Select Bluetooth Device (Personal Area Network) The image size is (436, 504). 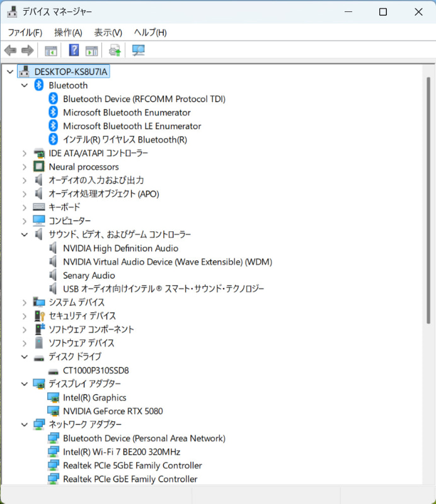coord(144,438)
